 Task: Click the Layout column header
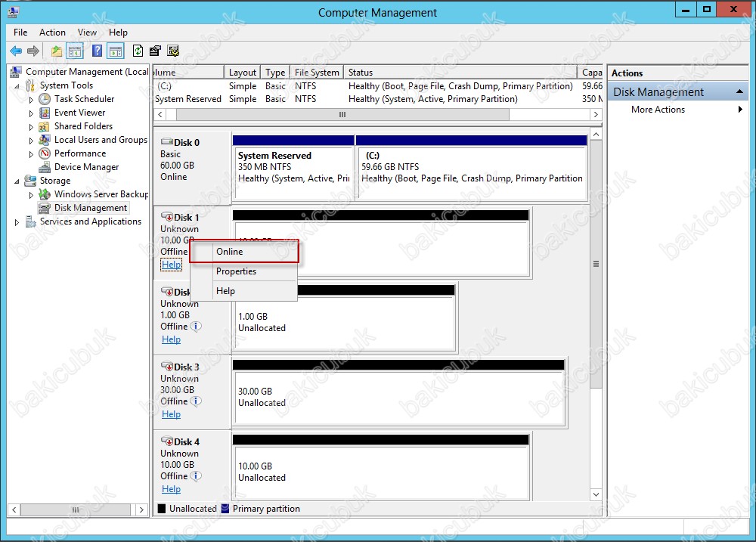[242, 73]
